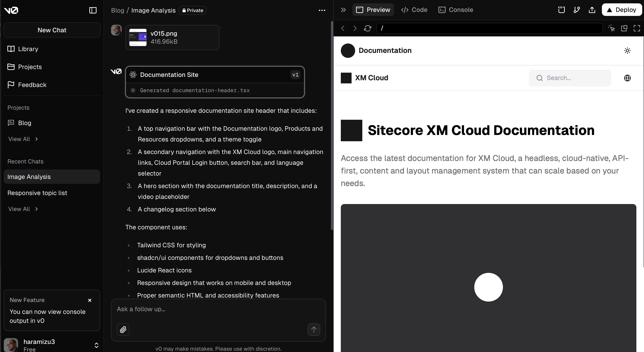Click the ask follow-up input field
Viewport: 644px width, 352px height.
coord(219,309)
